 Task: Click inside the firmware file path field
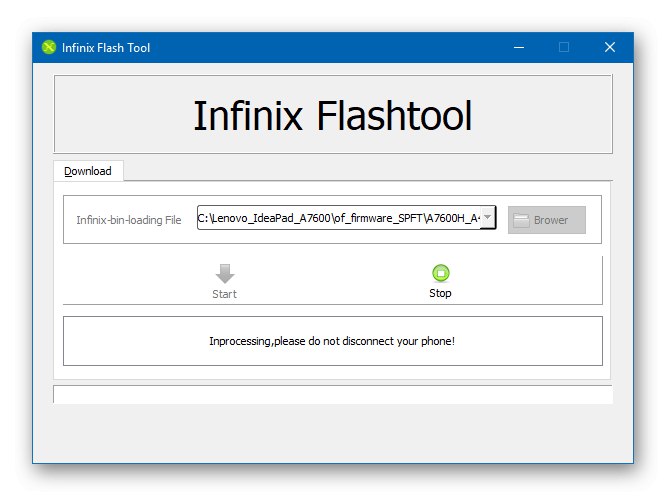[x=339, y=218]
